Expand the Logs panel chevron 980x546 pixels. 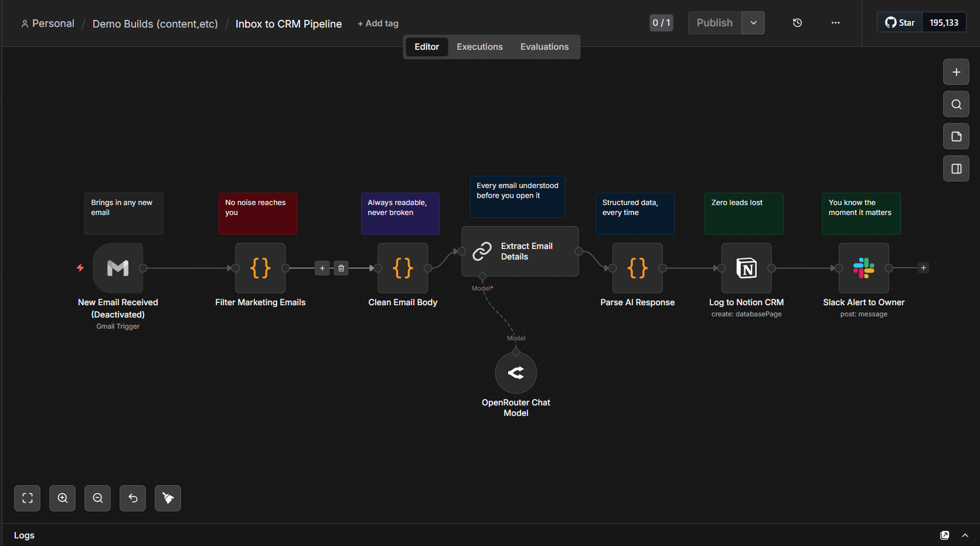coord(965,535)
